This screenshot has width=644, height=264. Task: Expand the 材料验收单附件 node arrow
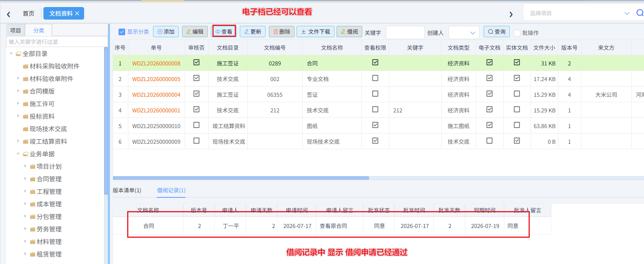pyautogui.click(x=18, y=78)
